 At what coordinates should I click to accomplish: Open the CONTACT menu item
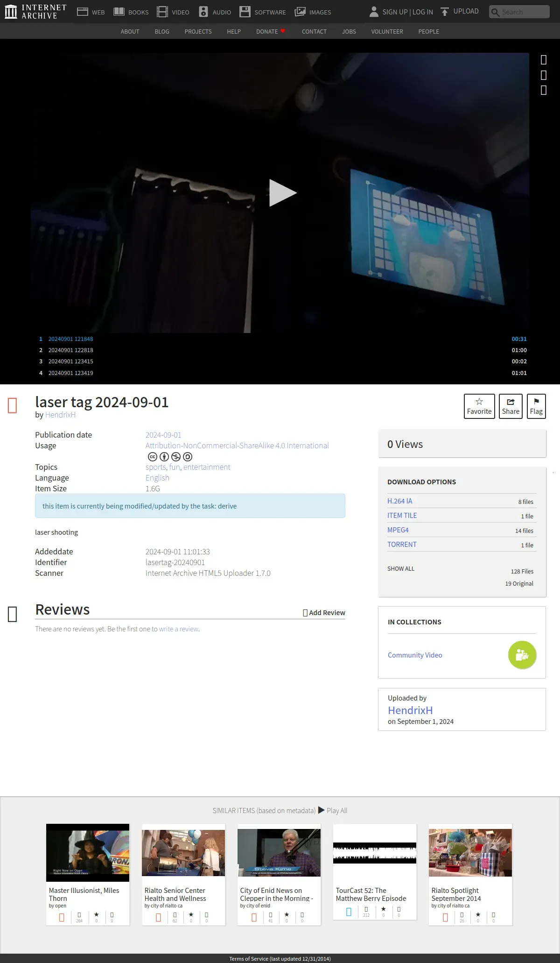coord(314,31)
